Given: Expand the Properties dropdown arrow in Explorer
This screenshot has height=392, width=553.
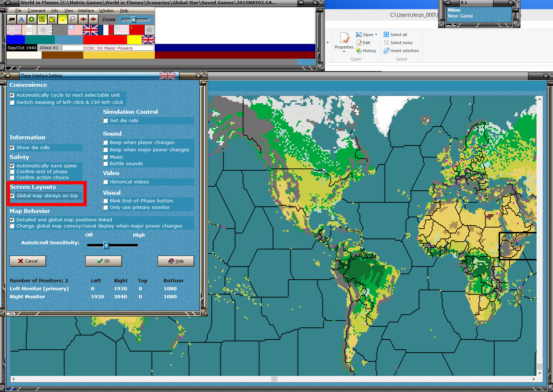Looking at the screenshot, I should [x=344, y=52].
